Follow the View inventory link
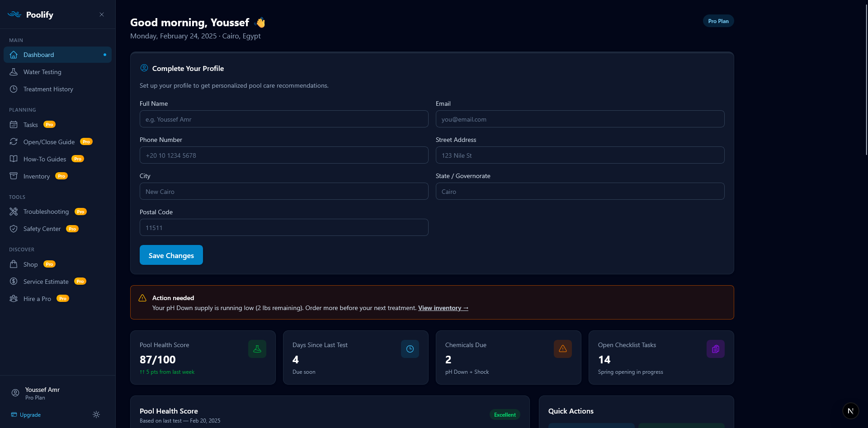Viewport: 868px width, 428px height. [x=443, y=308]
